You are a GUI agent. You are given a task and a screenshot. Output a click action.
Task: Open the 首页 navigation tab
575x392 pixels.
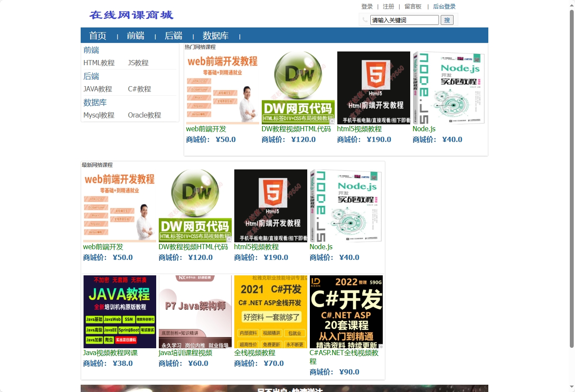tap(98, 36)
